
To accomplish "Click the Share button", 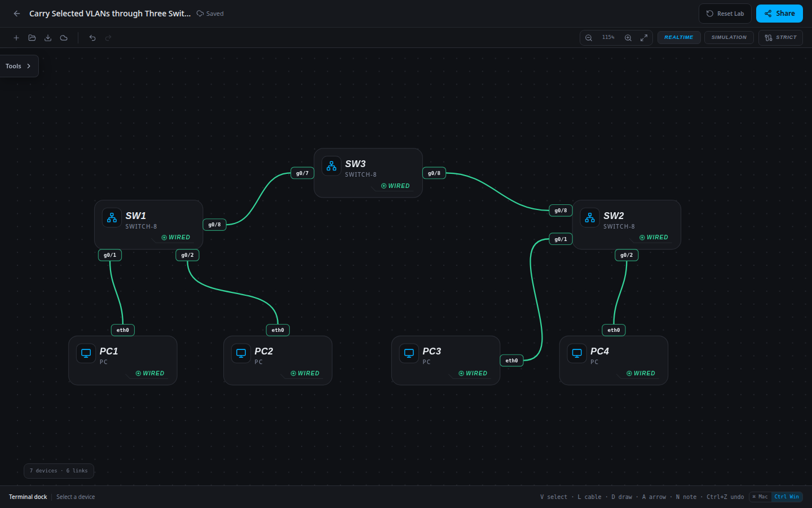I will coord(779,14).
